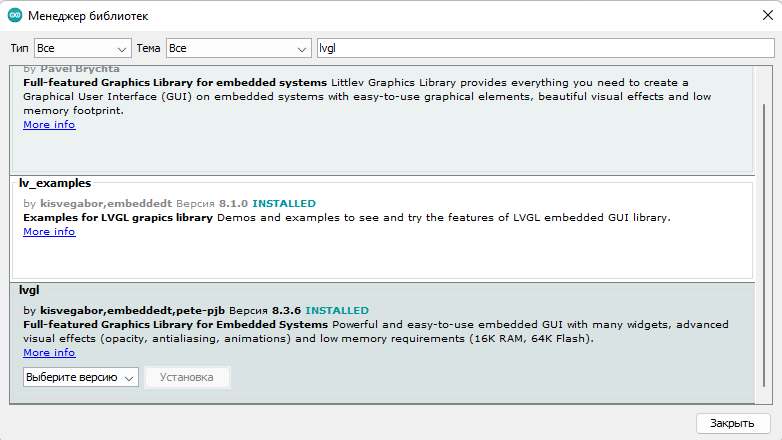Image resolution: width=782 pixels, height=440 pixels.
Task: Click Full-featured Graphics Library for Embedded Systems heading
Action: [176, 325]
